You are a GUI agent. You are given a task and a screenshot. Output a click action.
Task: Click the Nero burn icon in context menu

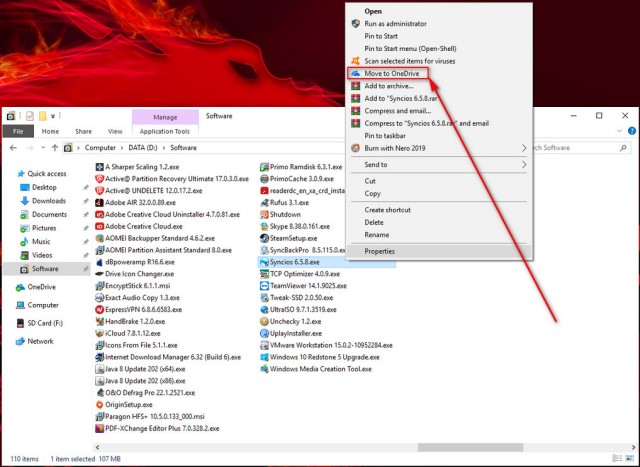pos(356,148)
